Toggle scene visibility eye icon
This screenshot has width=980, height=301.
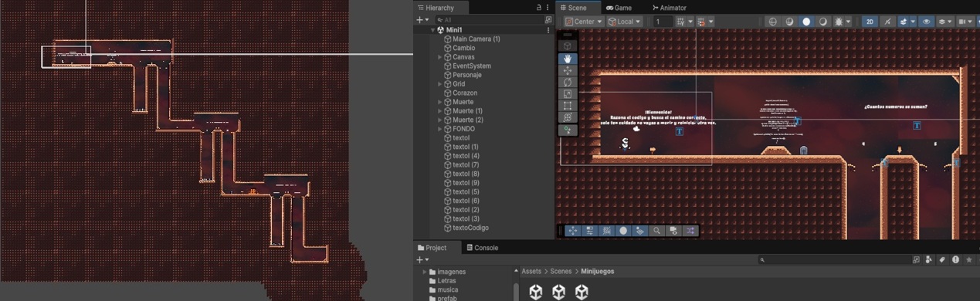[x=926, y=22]
